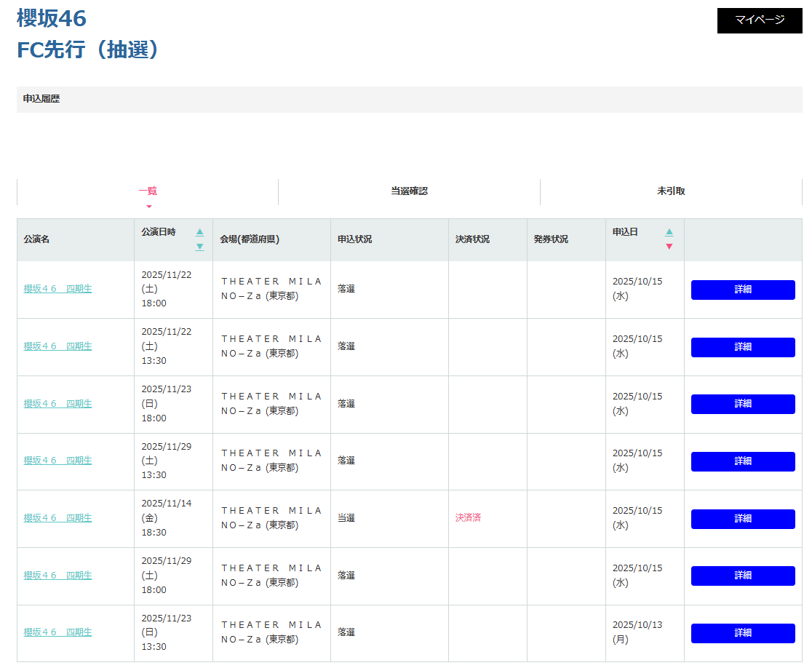812x668 pixels.
Task: Switch to the 一覧 tab
Action: pyautogui.click(x=148, y=191)
